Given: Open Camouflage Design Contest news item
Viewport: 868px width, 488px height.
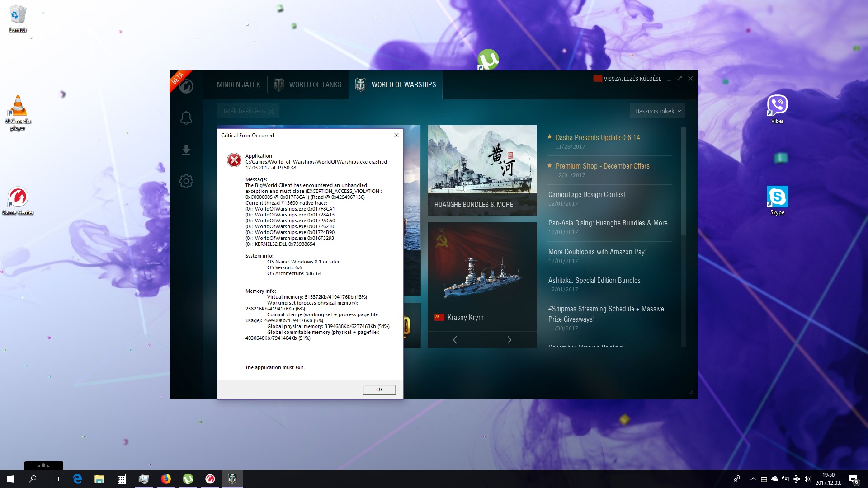Looking at the screenshot, I should [x=586, y=194].
